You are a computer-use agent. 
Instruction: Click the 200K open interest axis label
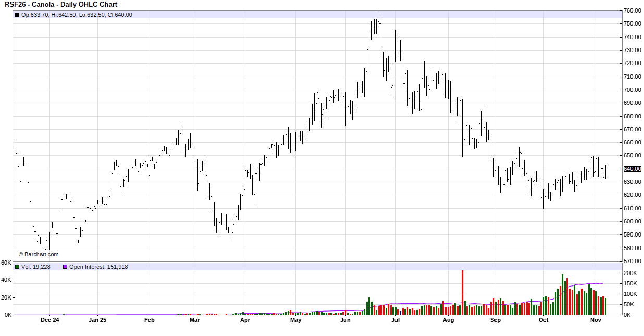point(630,273)
